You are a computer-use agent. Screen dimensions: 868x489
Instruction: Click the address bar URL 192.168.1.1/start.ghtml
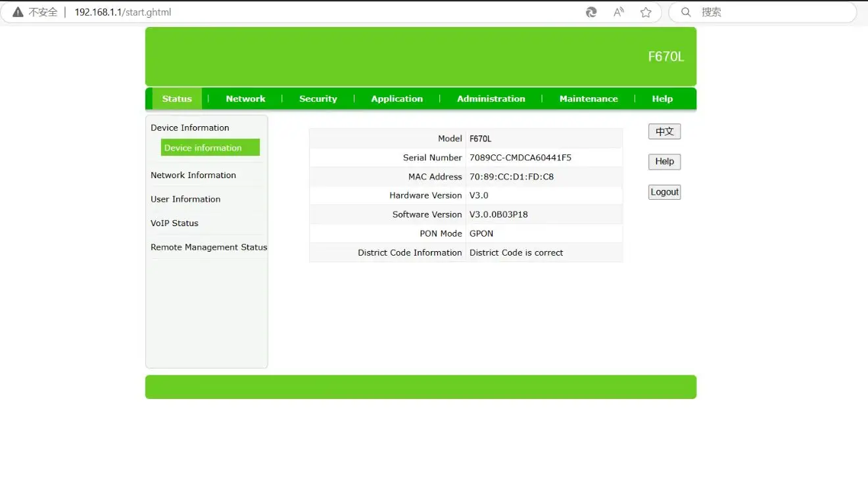point(123,12)
